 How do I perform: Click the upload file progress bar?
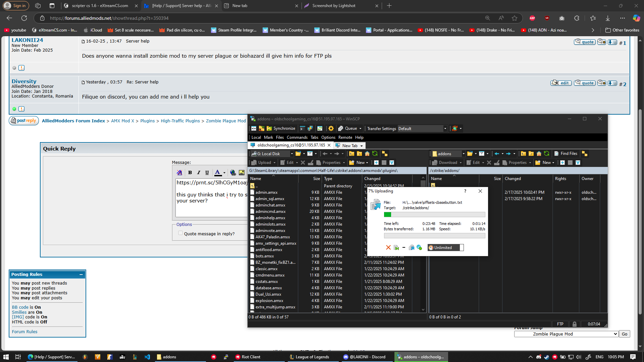(434, 215)
